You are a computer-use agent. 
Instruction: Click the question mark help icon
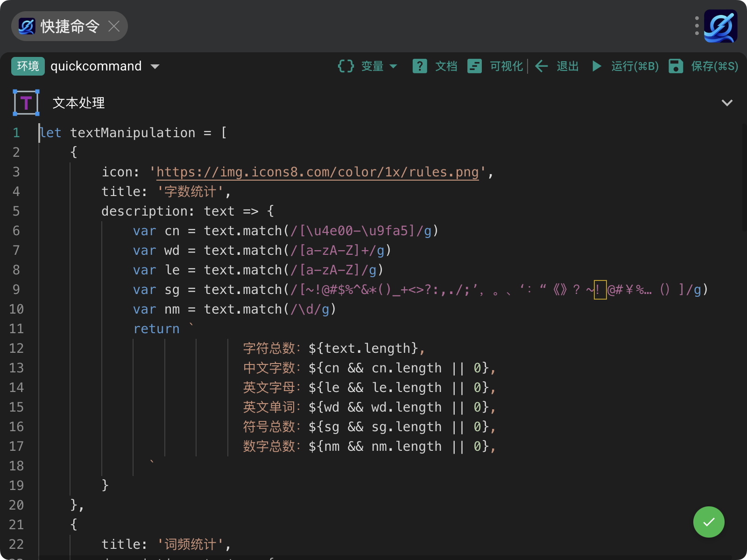[420, 66]
